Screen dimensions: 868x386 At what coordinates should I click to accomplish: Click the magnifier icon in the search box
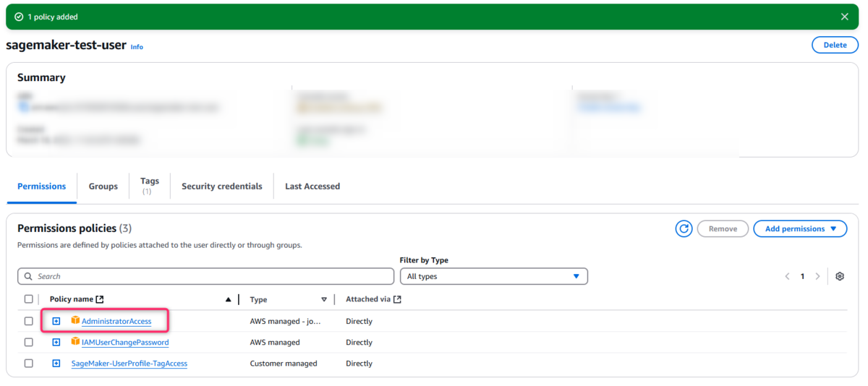click(28, 276)
